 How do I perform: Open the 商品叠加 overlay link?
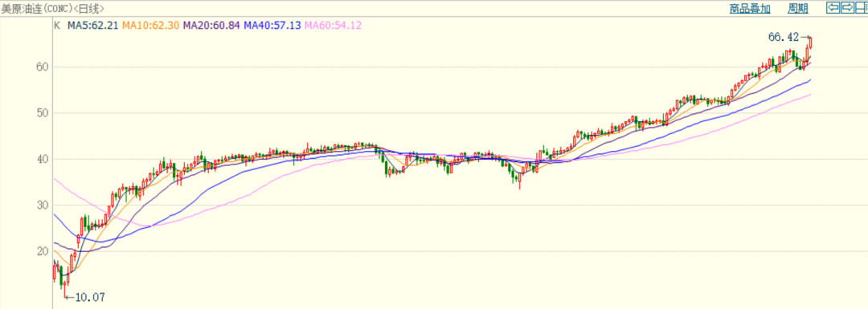[x=750, y=8]
